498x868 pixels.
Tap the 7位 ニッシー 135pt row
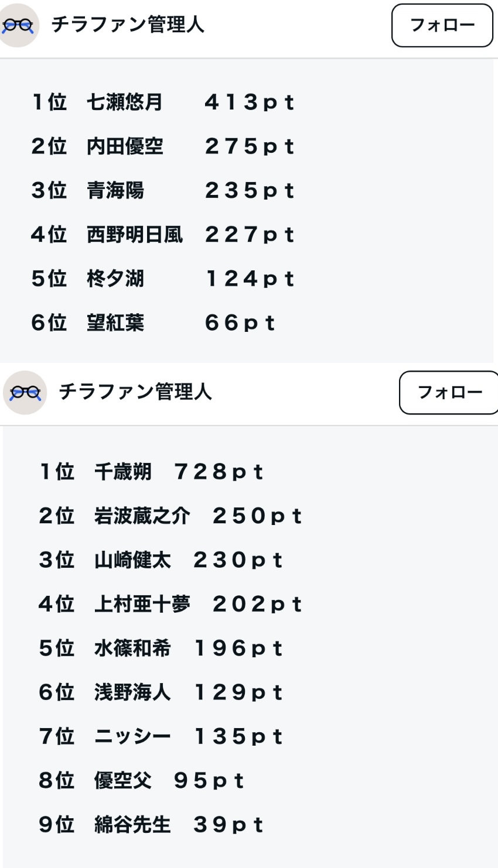161,736
